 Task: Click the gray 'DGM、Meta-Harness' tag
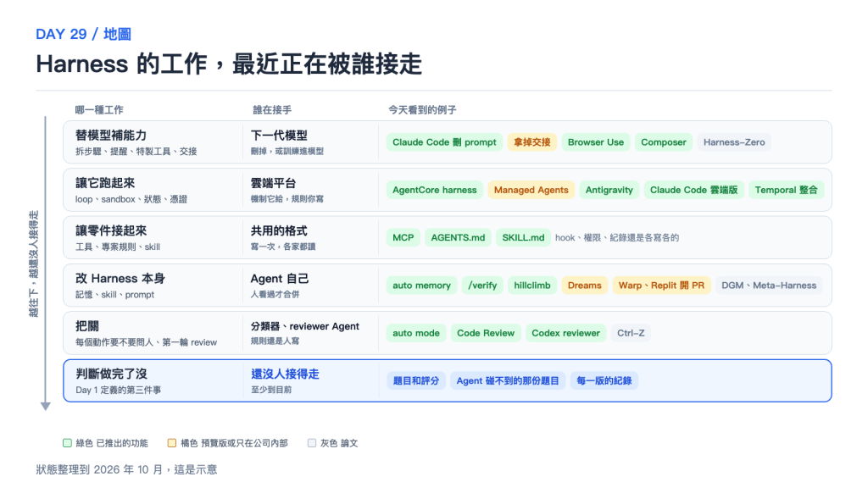pos(769,286)
